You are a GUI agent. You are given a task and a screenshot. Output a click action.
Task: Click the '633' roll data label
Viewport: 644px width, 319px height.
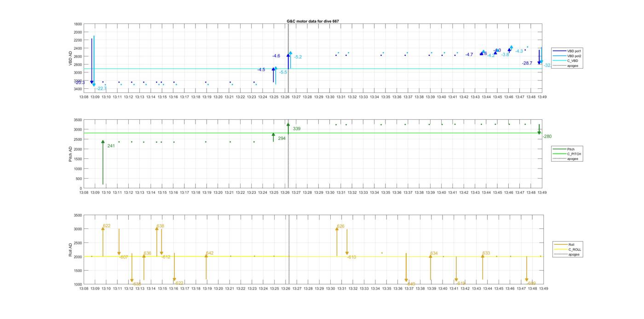pos(486,253)
